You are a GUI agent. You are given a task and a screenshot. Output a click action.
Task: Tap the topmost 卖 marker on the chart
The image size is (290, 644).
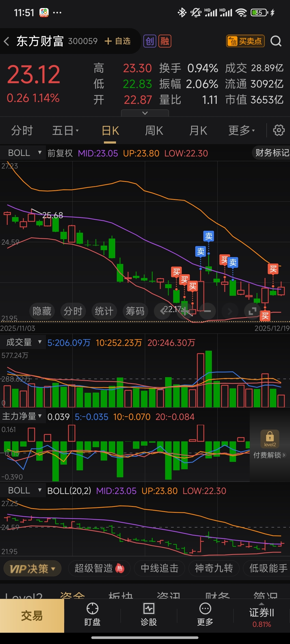pos(209,236)
